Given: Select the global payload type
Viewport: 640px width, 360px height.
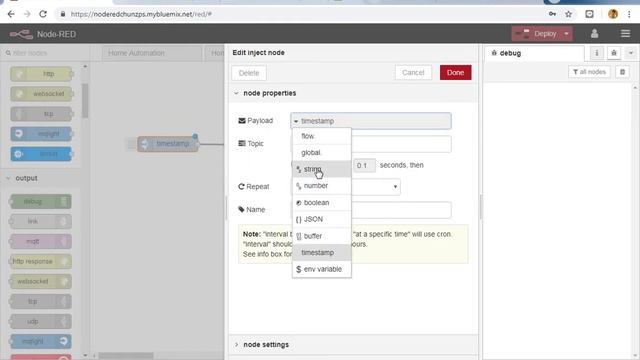Looking at the screenshot, I should click(x=322, y=153).
